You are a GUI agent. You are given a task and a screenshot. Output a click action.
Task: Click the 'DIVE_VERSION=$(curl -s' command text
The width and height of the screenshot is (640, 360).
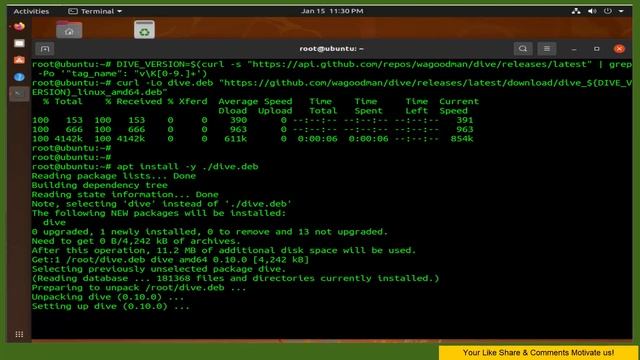[x=179, y=64]
